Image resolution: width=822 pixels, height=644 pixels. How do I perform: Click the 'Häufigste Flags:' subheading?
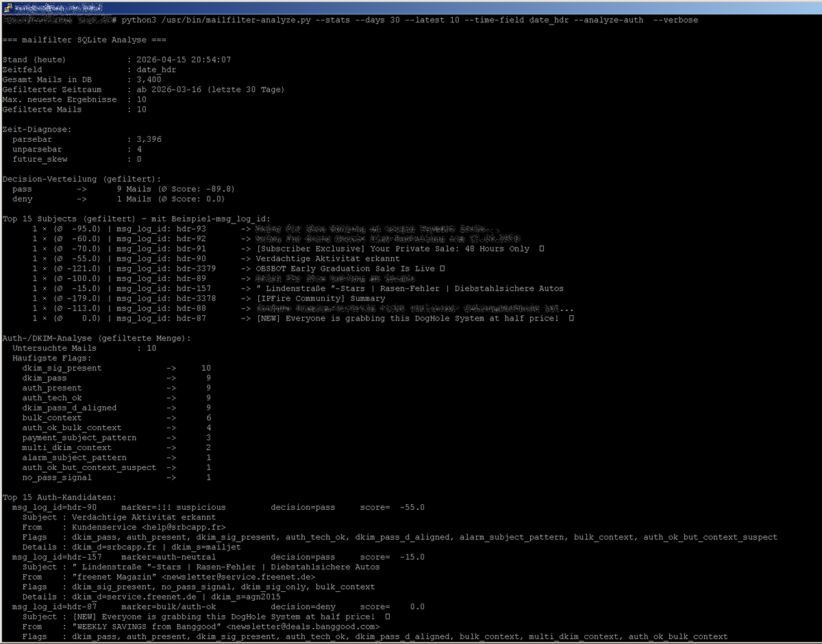(x=51, y=358)
